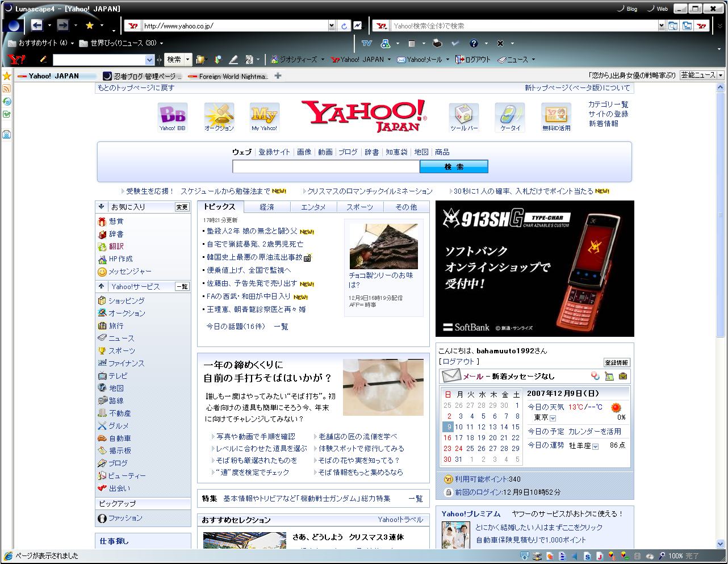Click the 登録情報 button
The width and height of the screenshot is (728, 564).
(x=617, y=362)
